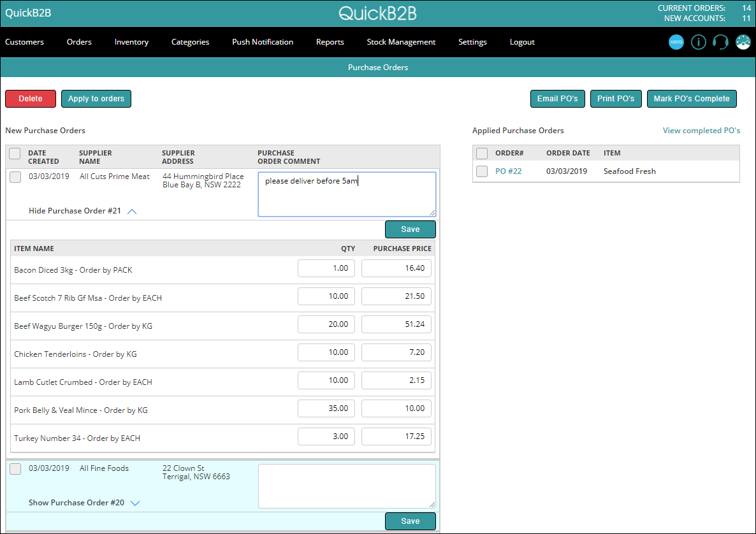Open the dashboard gauge icon
Viewport: 756px width, 534px height.
click(743, 43)
